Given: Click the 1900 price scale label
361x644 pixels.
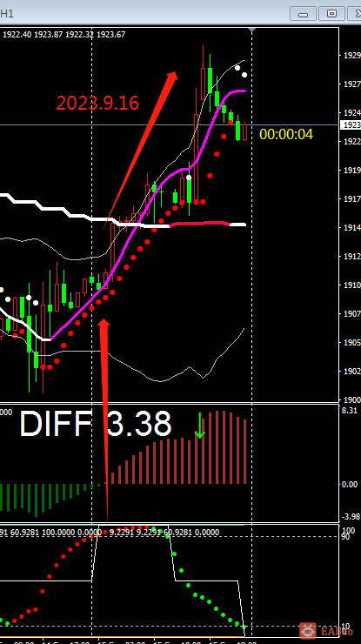Looking at the screenshot, I should [x=352, y=400].
